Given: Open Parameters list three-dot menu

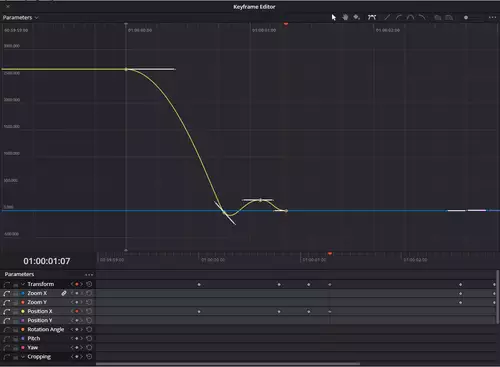Looking at the screenshot, I should click(x=89, y=275).
